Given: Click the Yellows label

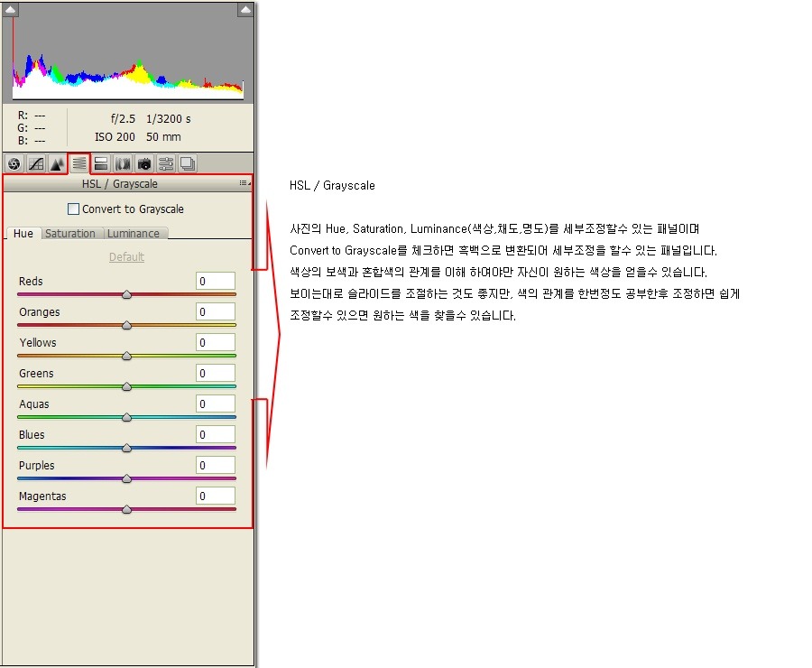Looking at the screenshot, I should (38, 342).
